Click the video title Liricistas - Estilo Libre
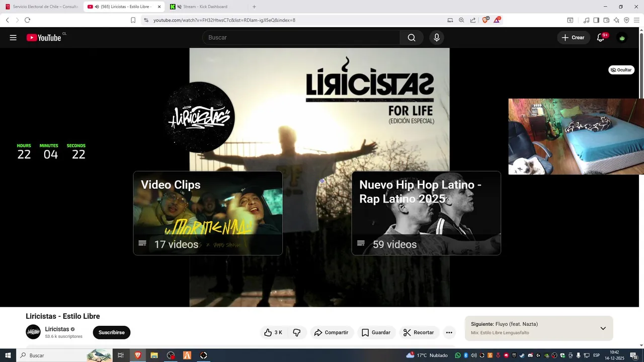 coord(63,316)
